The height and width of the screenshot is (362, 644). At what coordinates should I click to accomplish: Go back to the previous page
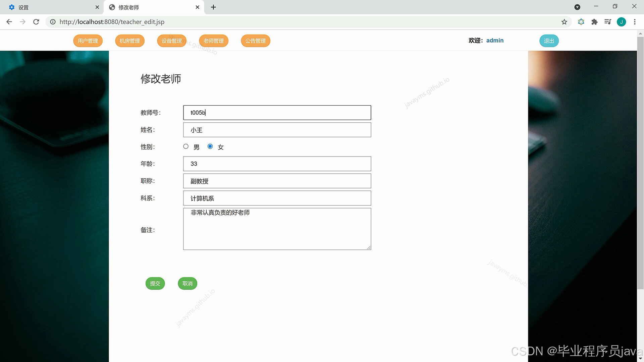[9, 22]
